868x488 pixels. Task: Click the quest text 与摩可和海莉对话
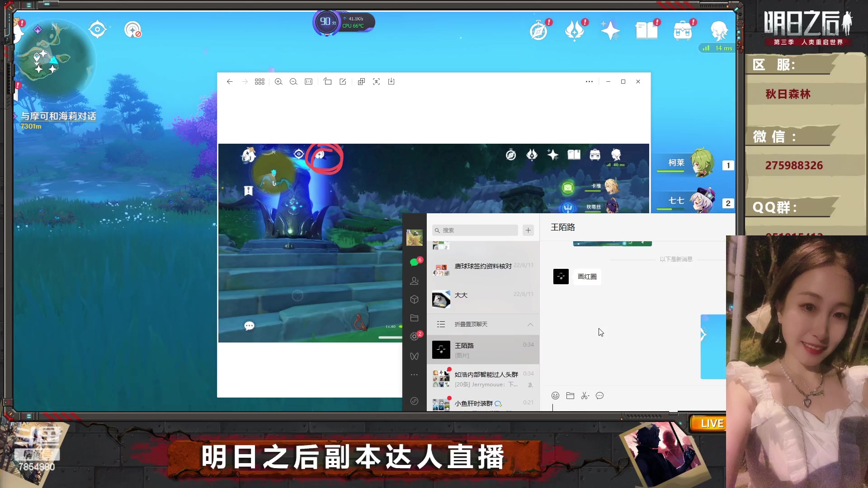[x=58, y=116]
